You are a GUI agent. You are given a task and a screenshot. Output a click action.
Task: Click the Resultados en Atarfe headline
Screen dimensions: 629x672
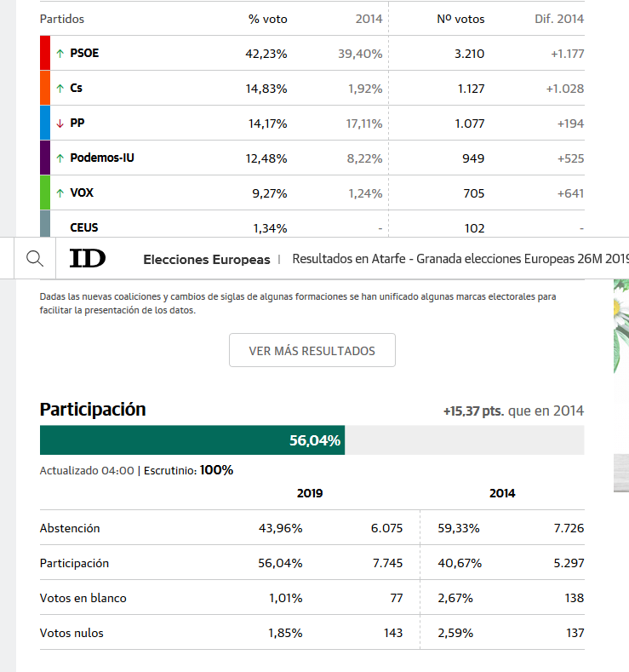point(460,259)
